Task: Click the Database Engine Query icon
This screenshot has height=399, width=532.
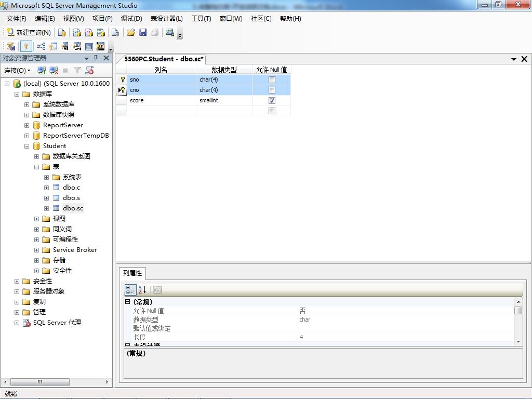Action: pyautogui.click(x=62, y=32)
